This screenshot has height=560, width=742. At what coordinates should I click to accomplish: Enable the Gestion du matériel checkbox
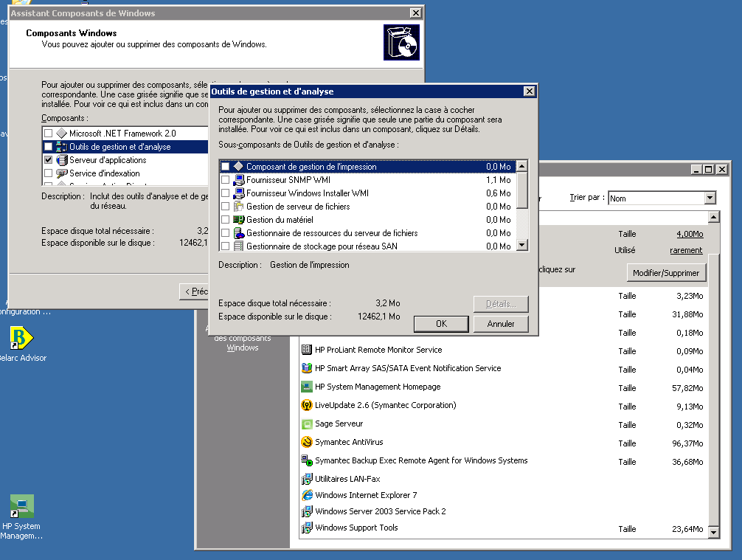(x=226, y=220)
